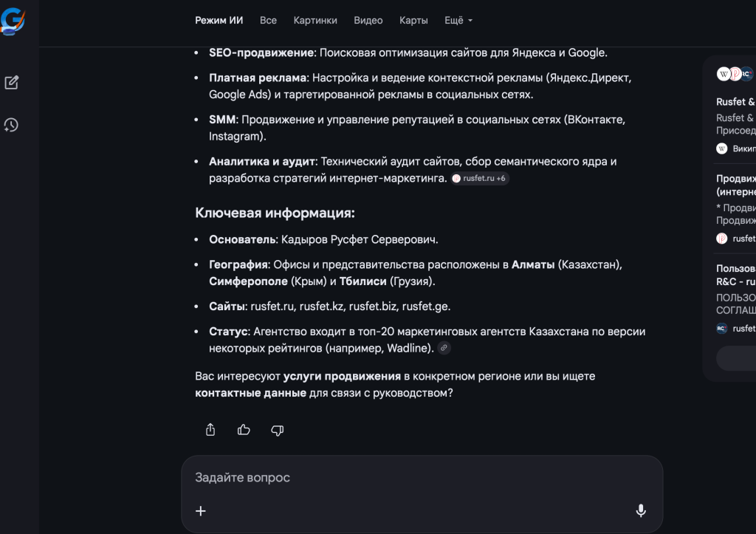756x534 pixels.
Task: Share the AI response using the share icon
Action: (x=210, y=430)
